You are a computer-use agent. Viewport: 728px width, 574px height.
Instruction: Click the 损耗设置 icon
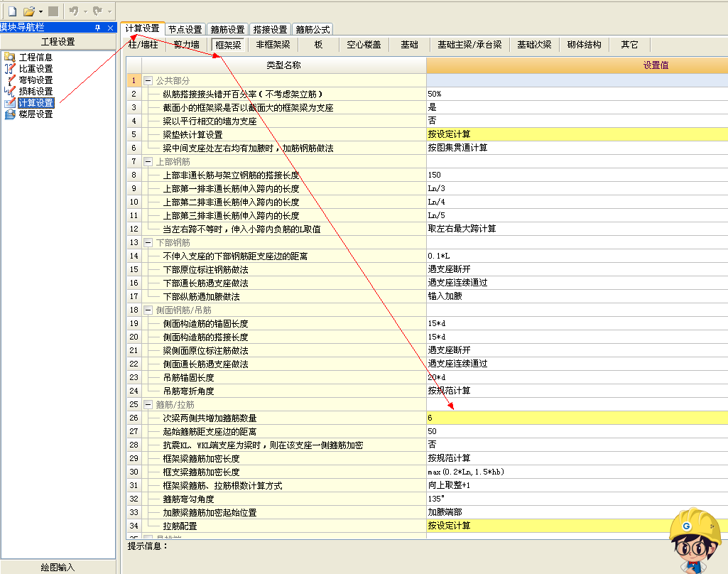pos(10,92)
